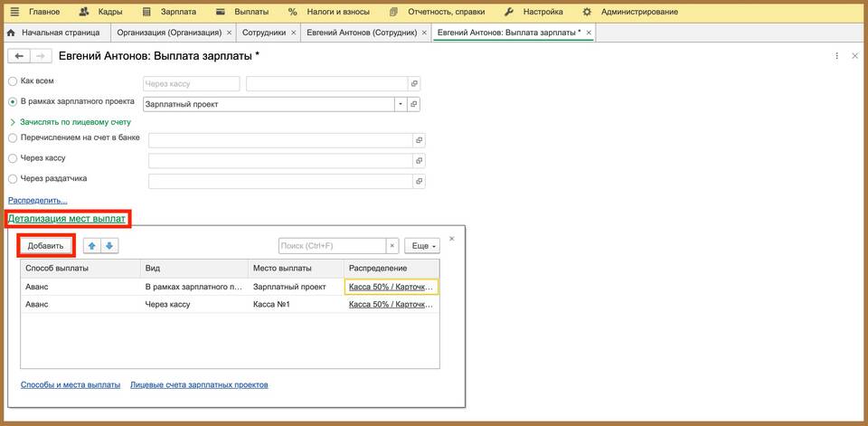Open distribution link in Зарплатный проект row

(x=392, y=287)
